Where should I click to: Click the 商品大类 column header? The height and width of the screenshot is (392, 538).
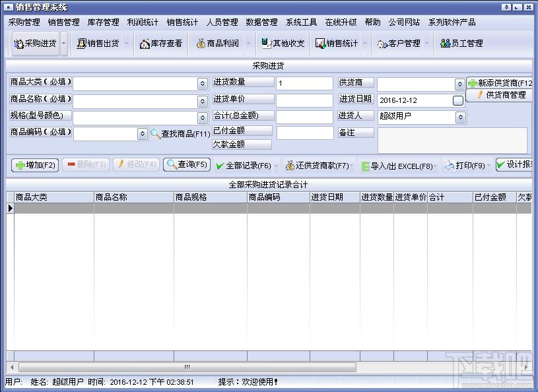point(54,197)
